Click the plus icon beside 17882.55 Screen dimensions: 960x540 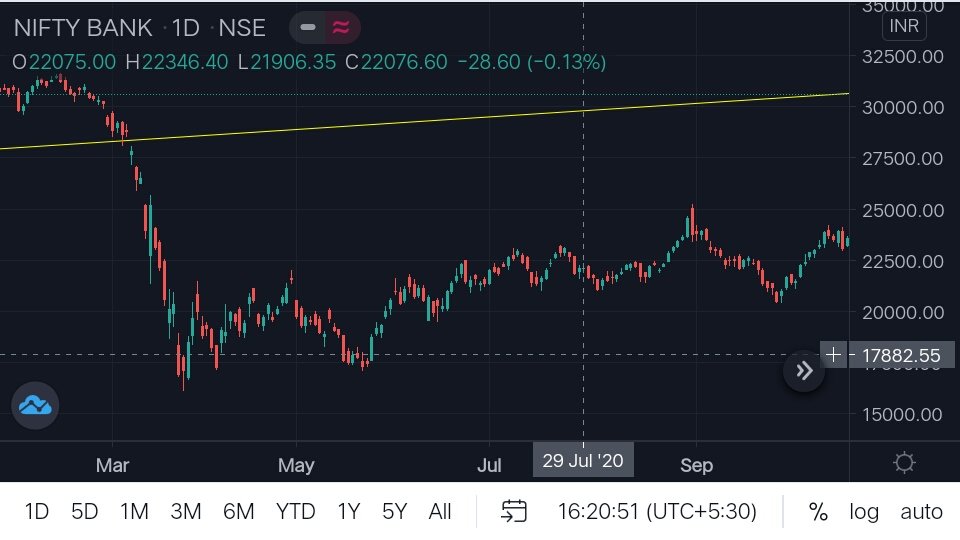[833, 354]
